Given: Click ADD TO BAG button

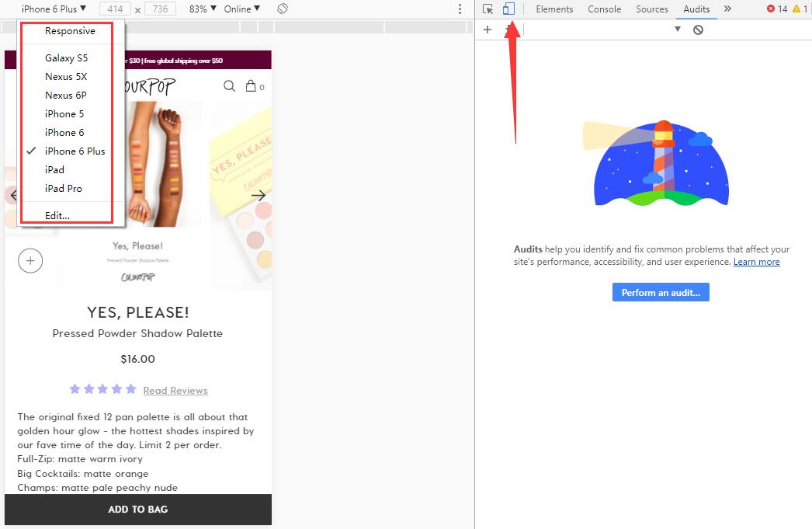Looking at the screenshot, I should [x=137, y=510].
